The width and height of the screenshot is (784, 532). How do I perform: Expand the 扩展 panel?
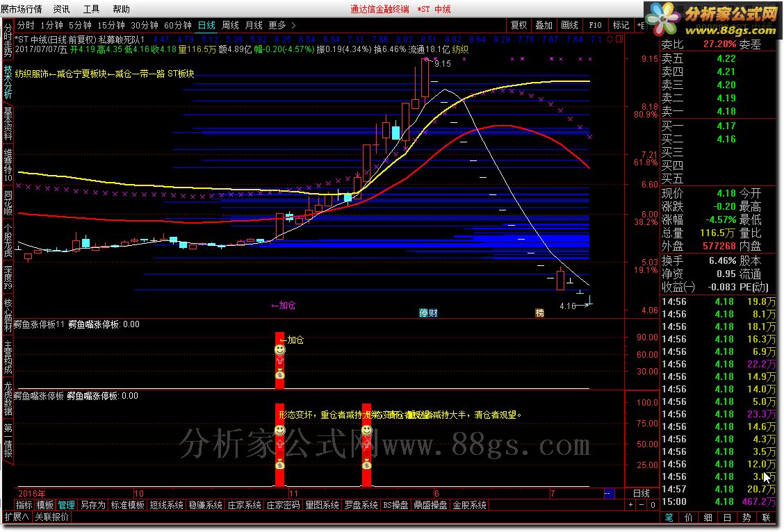17,517
